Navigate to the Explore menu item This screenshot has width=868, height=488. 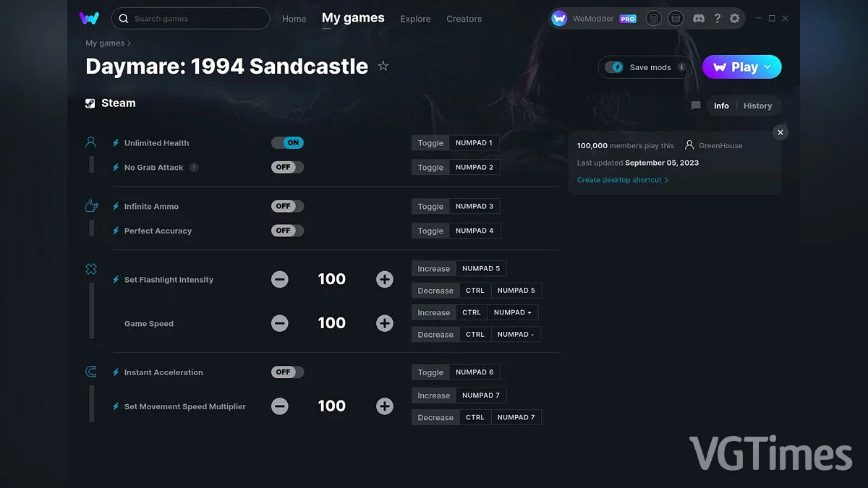[415, 19]
